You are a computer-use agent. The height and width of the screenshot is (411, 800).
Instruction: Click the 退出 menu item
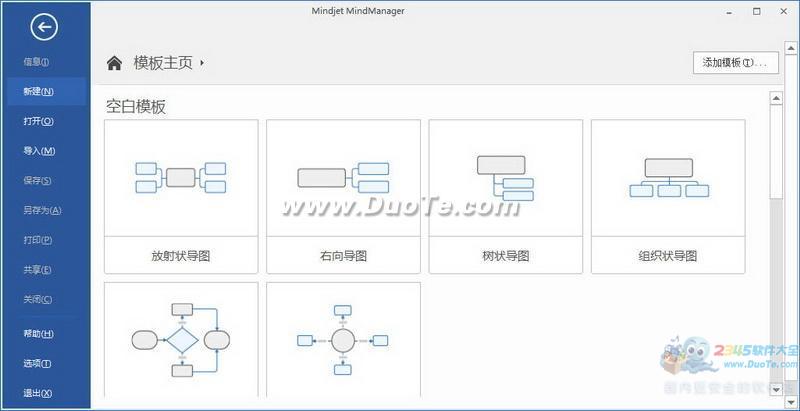point(38,393)
